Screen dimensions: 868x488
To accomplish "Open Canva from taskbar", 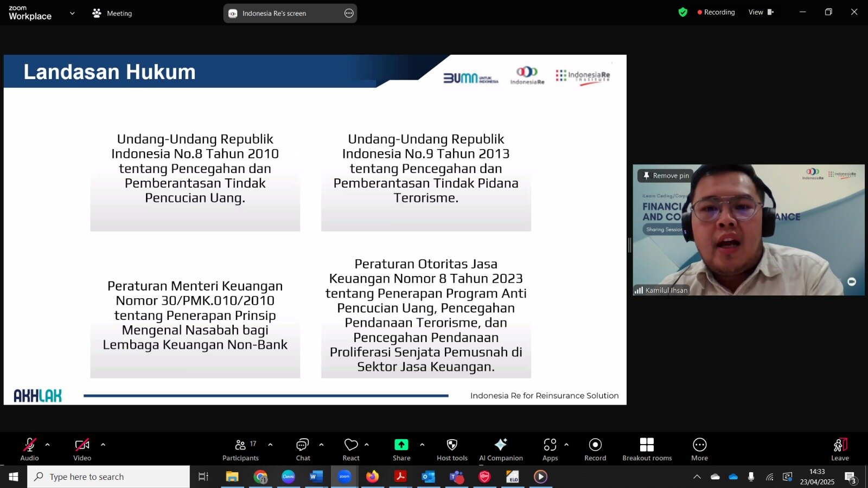I will tap(288, 477).
